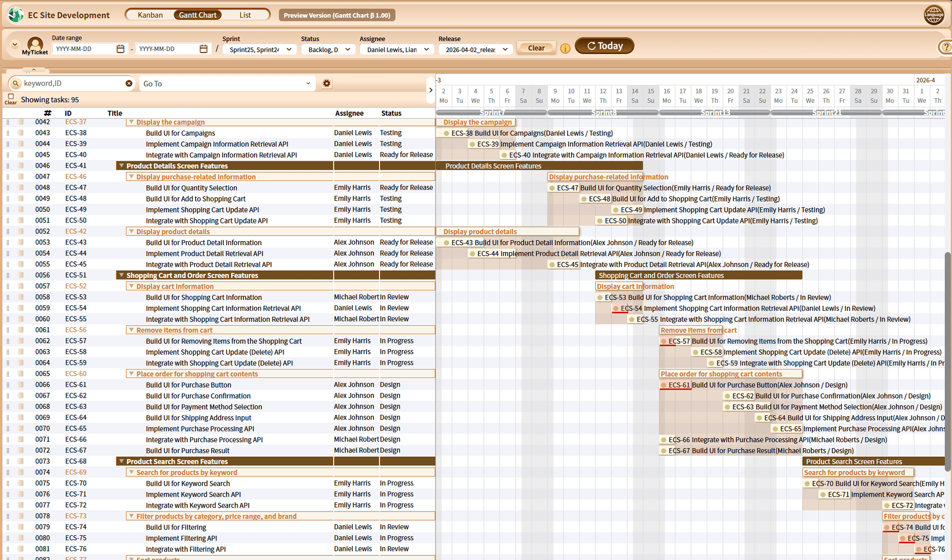Click the Today button
Screen dimensions: 952x560
[x=604, y=46]
